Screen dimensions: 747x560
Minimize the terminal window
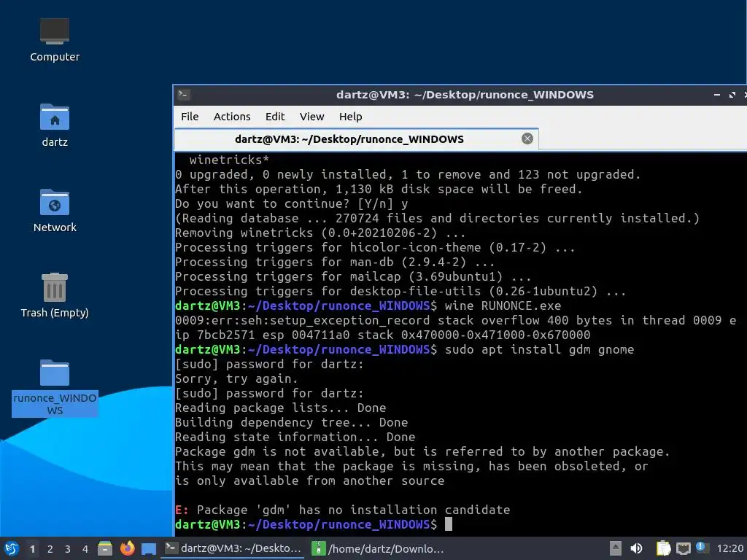point(716,95)
